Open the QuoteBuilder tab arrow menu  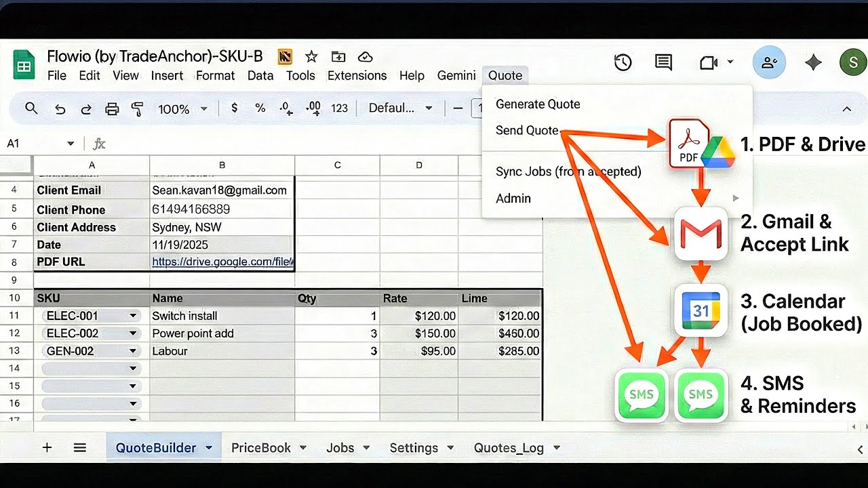pyautogui.click(x=209, y=448)
